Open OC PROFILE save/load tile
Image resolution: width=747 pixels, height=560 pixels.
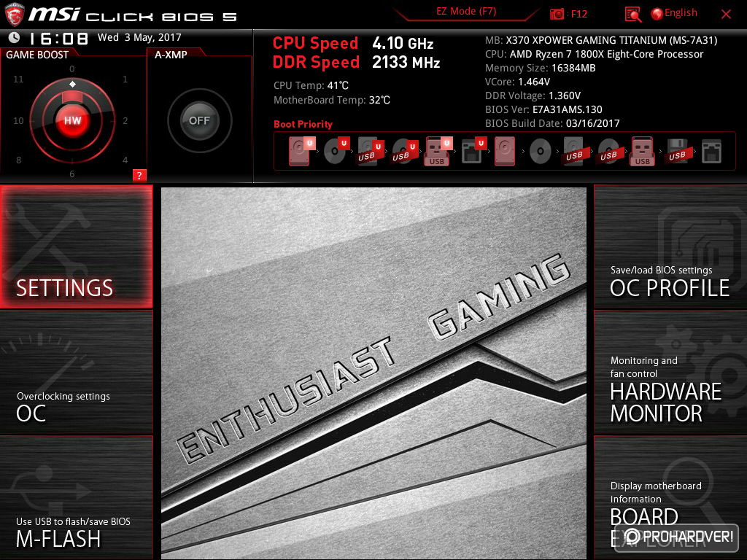pos(670,246)
